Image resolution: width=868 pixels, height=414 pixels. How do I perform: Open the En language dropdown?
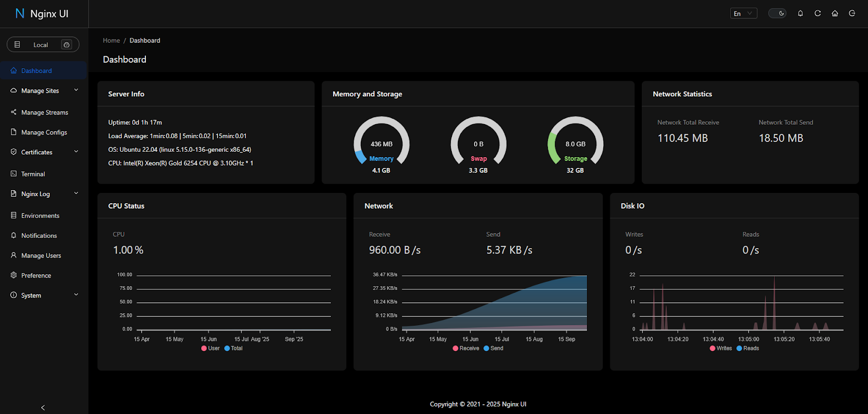coord(744,14)
